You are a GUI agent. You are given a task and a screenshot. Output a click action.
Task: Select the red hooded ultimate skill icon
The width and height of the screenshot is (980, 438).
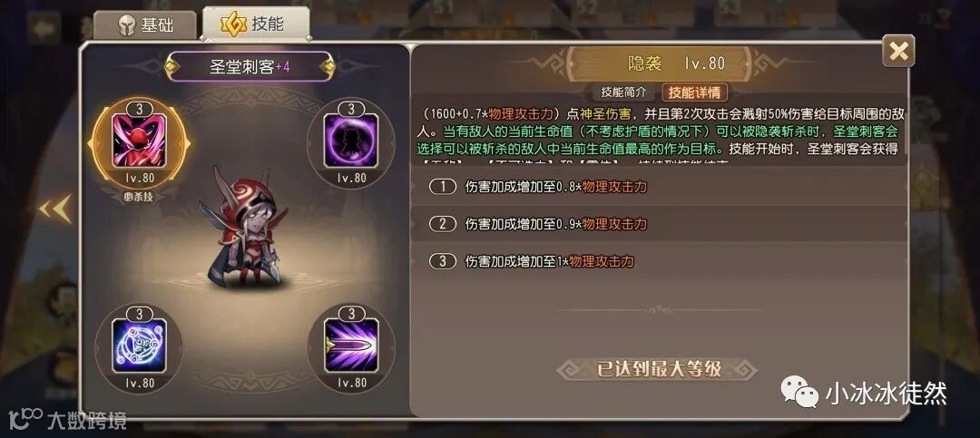139,140
